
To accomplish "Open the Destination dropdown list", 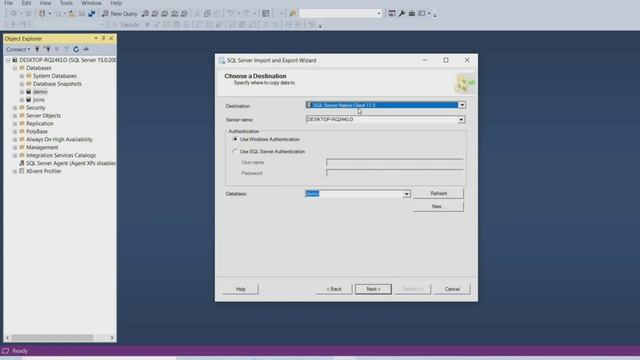I will (462, 105).
